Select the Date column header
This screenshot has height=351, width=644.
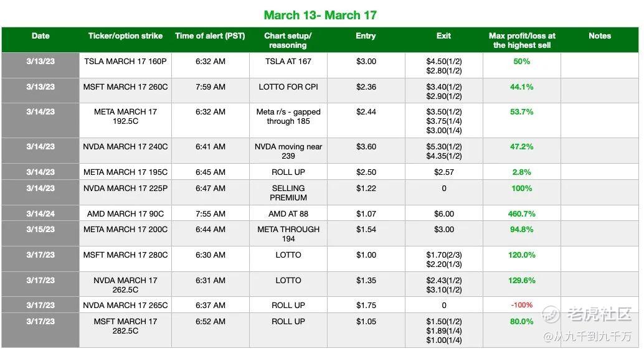[x=40, y=36]
